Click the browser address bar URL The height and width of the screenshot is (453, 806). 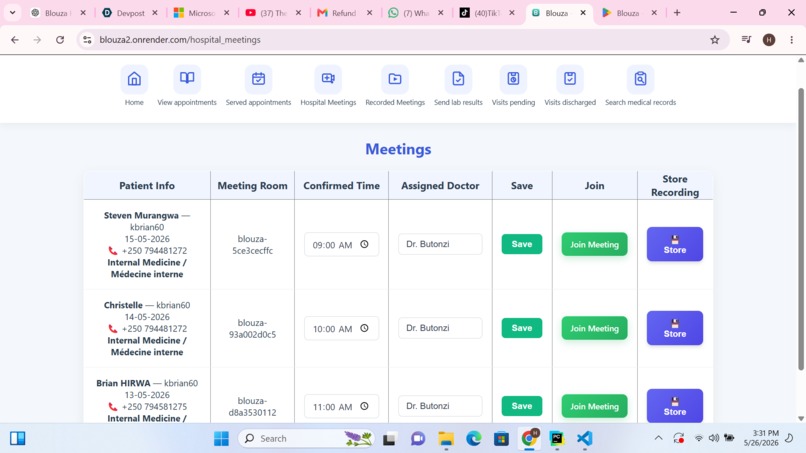tap(180, 40)
